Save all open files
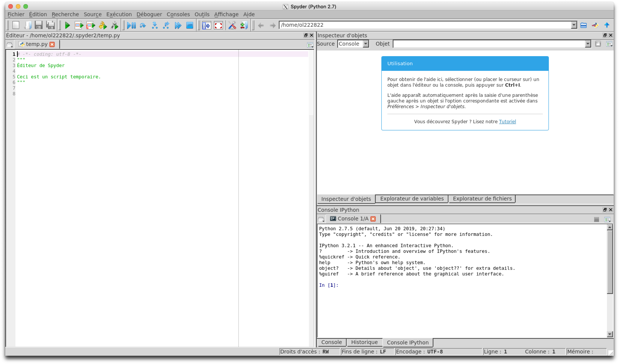 click(x=51, y=25)
